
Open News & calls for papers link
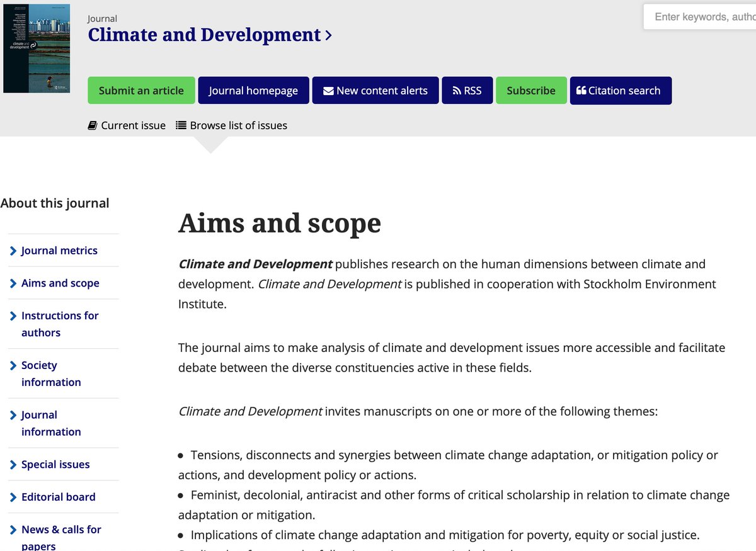tap(61, 538)
